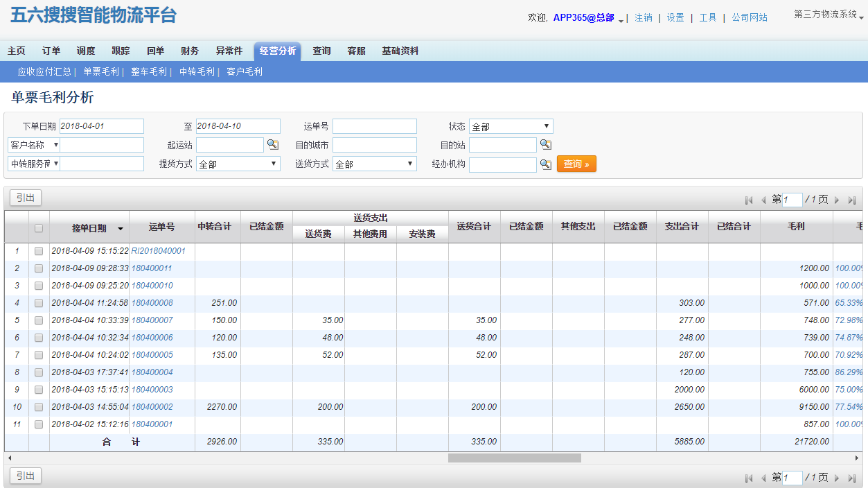Click the 运单号 search input field
Viewport: 868px width, 493px height.
point(374,126)
